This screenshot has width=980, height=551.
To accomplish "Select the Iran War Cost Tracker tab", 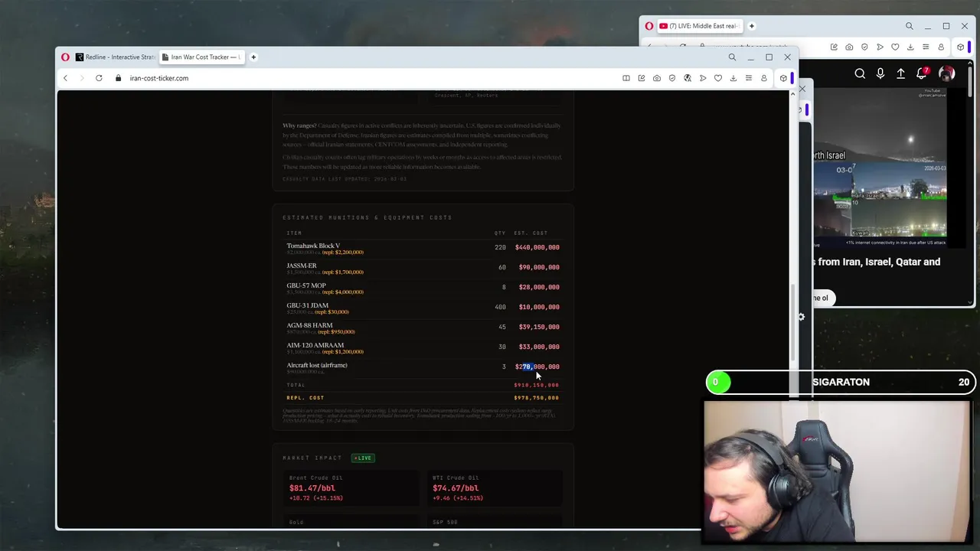I will [x=201, y=57].
